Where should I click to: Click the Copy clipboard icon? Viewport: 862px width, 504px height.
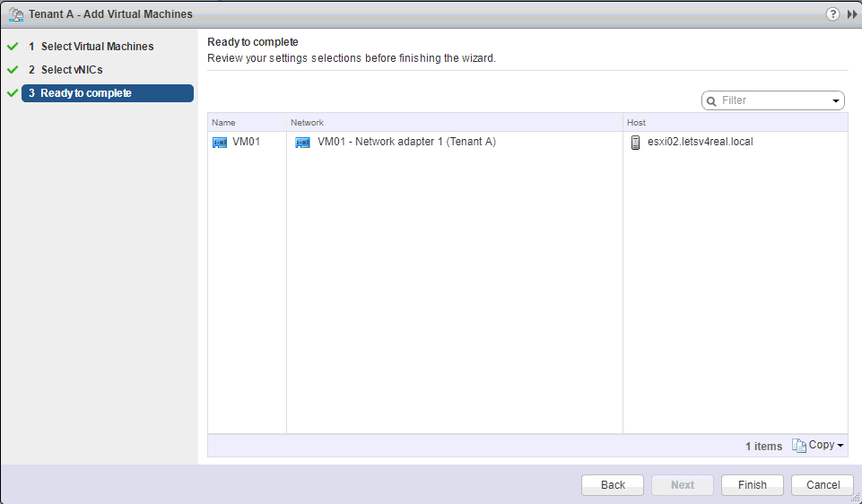tap(798, 446)
